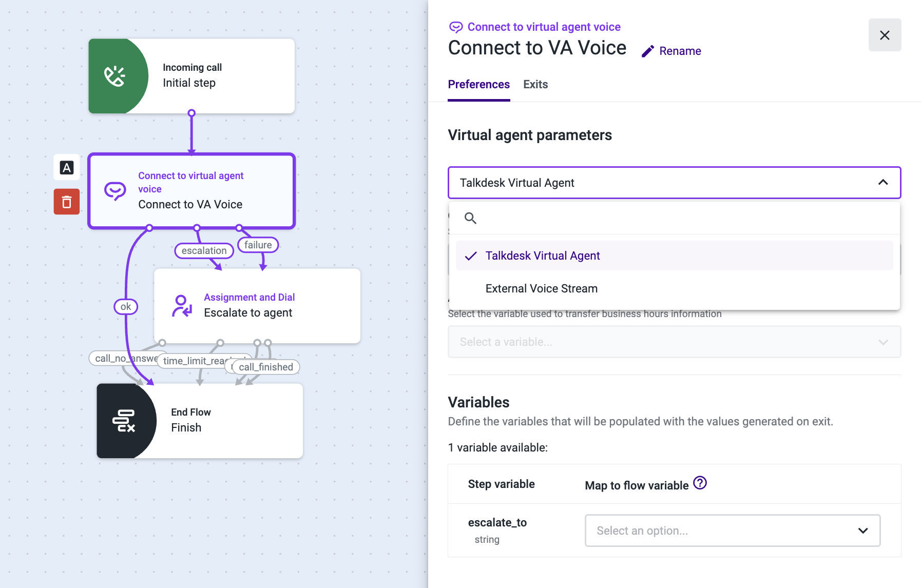Choose Talkdesk Virtual Agent option
Image resolution: width=921 pixels, height=588 pixels.
pos(674,256)
